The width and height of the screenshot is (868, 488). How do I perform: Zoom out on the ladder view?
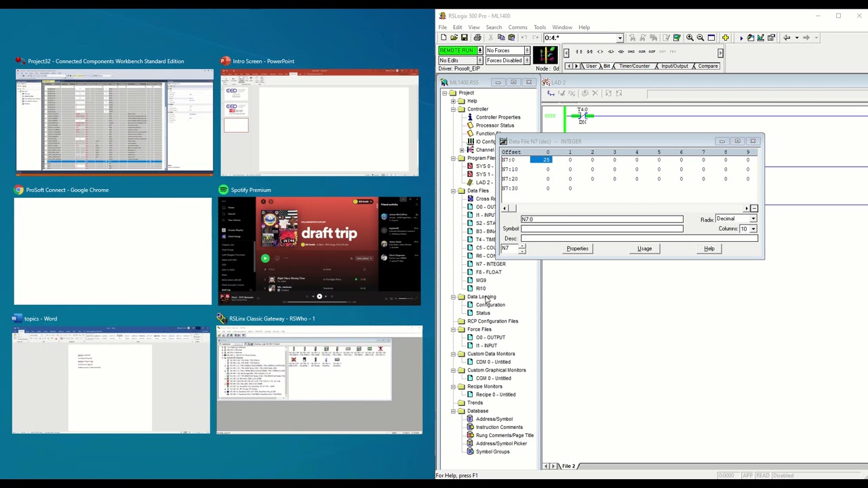point(701,38)
